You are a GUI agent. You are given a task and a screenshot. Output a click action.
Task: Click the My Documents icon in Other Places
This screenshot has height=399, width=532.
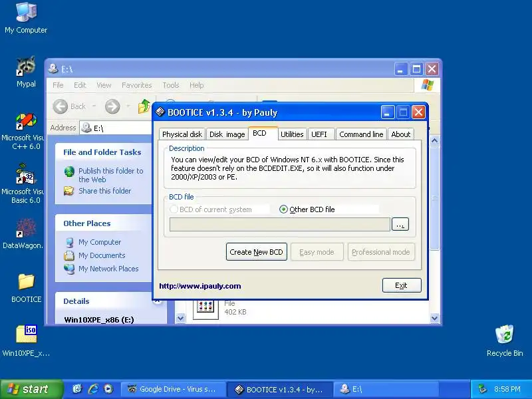point(69,255)
